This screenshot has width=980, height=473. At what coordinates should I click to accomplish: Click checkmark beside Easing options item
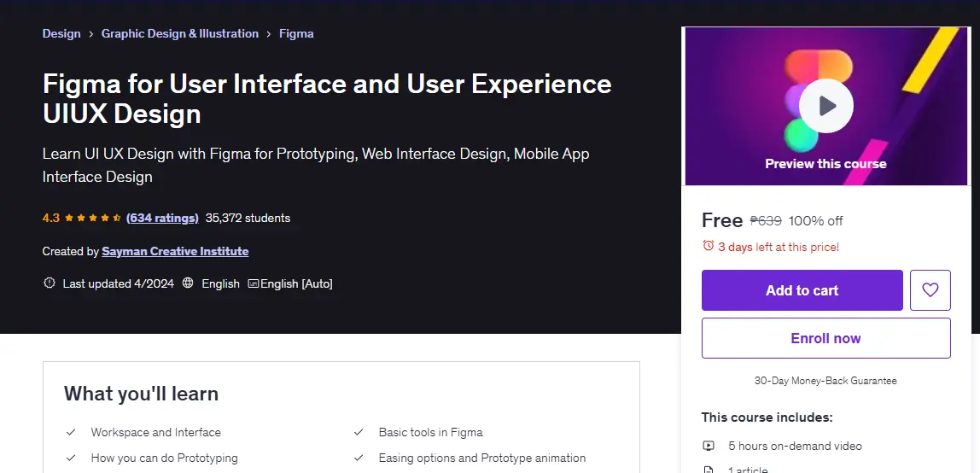point(359,458)
